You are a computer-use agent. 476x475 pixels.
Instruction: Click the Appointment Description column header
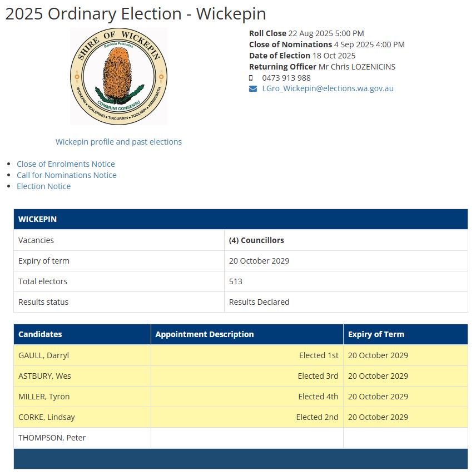pyautogui.click(x=205, y=334)
